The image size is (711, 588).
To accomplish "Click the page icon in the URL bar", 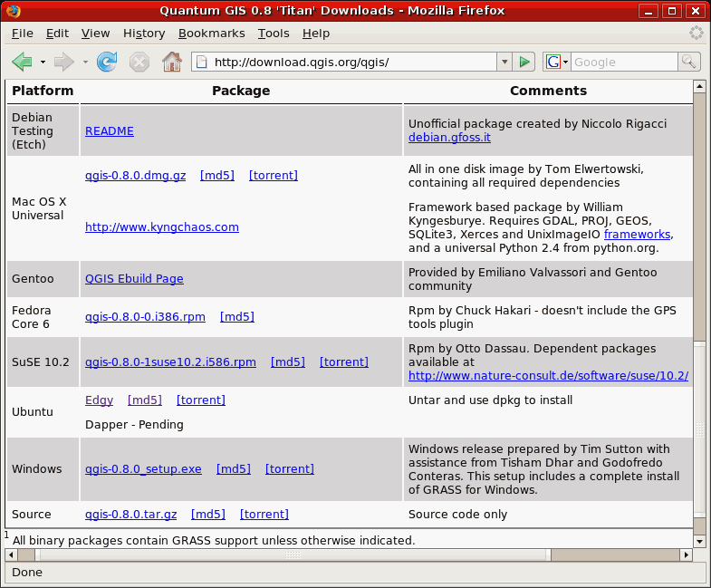I will pyautogui.click(x=201, y=62).
